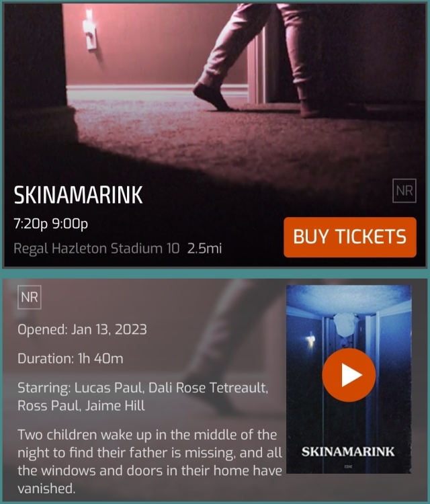Click the NR rating badge on banner

(404, 191)
